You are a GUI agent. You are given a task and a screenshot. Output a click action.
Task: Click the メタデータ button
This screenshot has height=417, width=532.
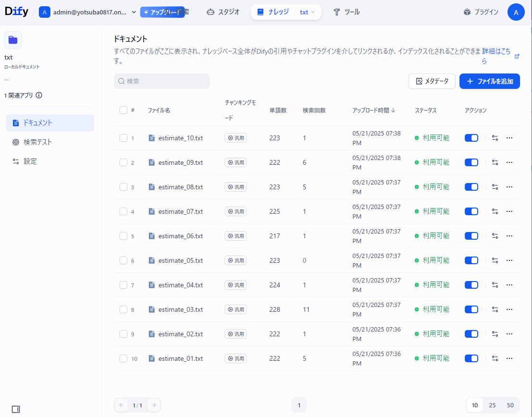(432, 81)
